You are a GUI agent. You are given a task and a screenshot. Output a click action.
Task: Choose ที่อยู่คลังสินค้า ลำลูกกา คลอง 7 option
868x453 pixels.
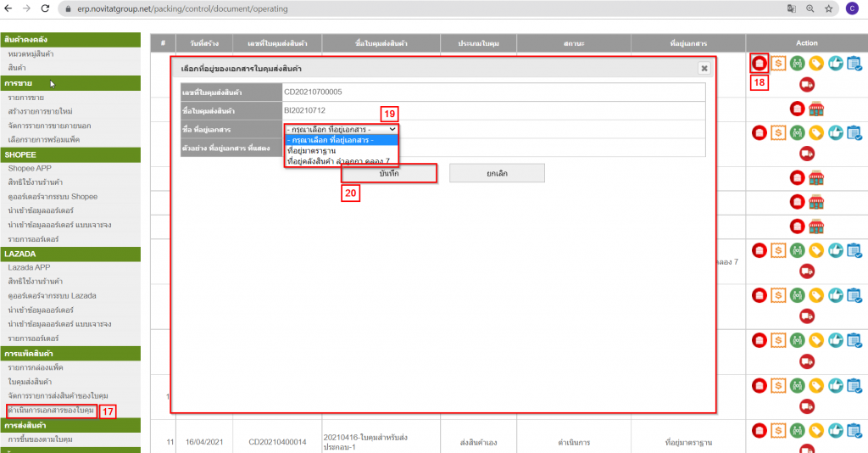tap(337, 161)
